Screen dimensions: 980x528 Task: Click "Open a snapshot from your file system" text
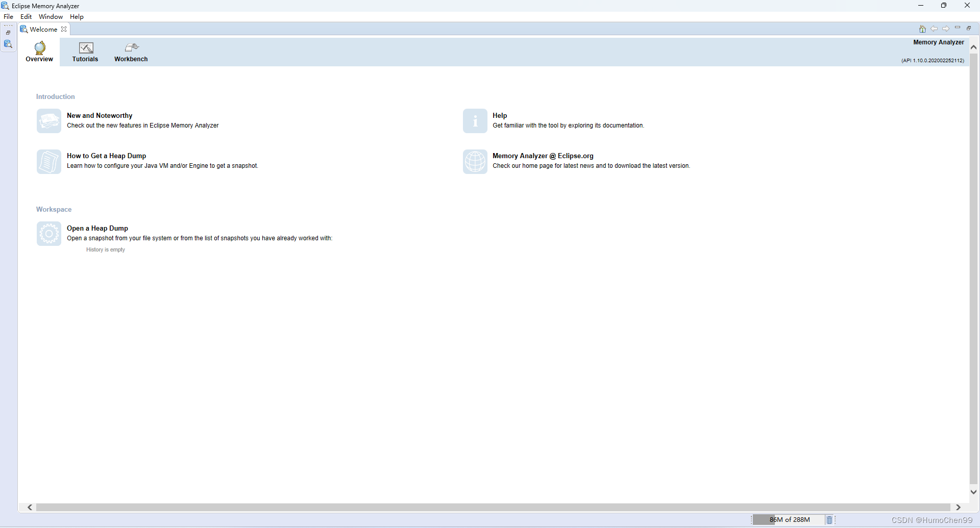tap(200, 238)
